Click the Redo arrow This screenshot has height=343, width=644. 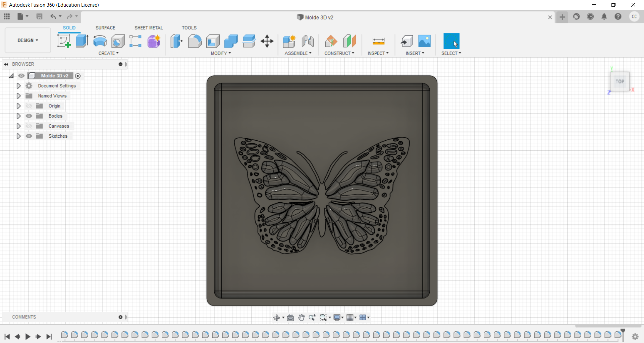click(x=70, y=16)
